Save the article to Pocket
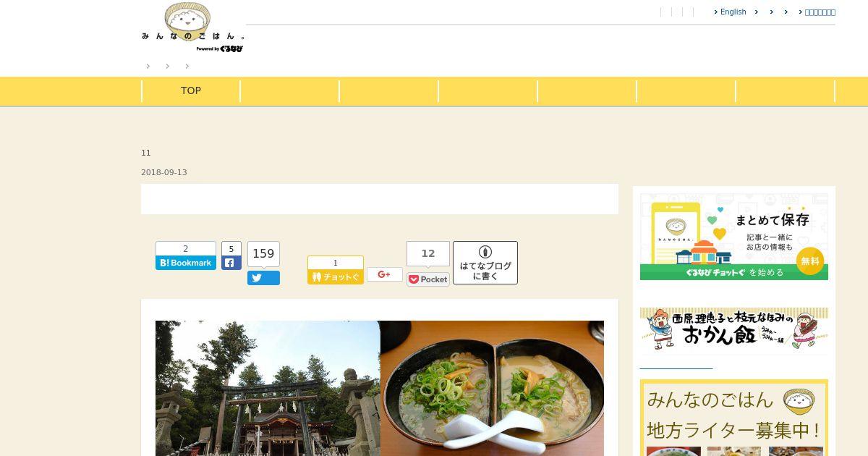 [428, 279]
